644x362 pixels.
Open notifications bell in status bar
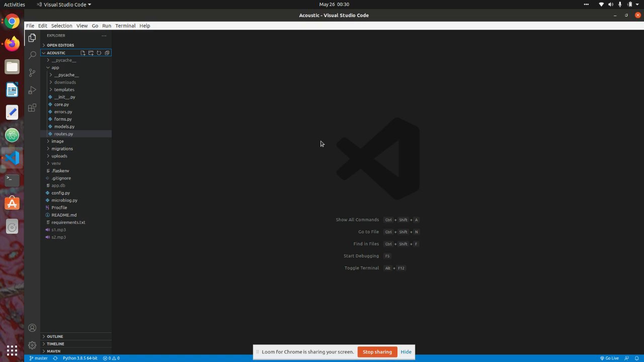click(x=636, y=358)
